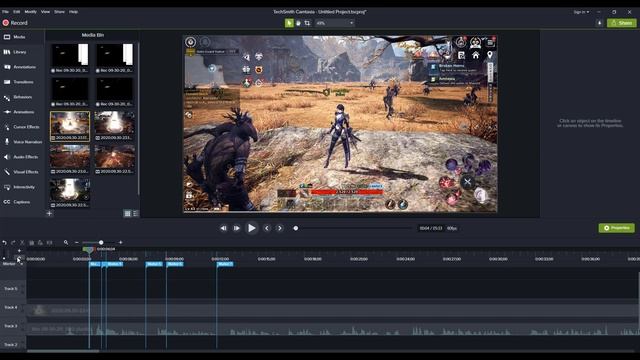This screenshot has height=360, width=640.
Task: Click the timeline horizontal scrollbar
Action: pyautogui.click(x=63, y=351)
